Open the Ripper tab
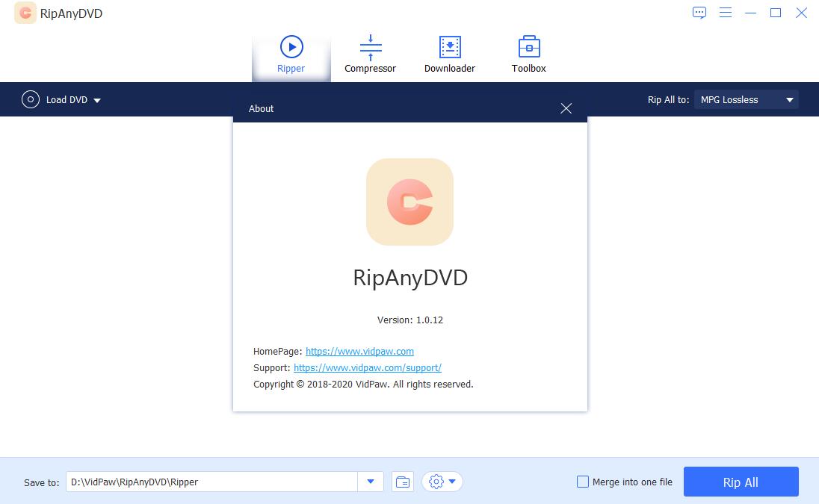Viewport: 819px width, 504px height. click(291, 55)
